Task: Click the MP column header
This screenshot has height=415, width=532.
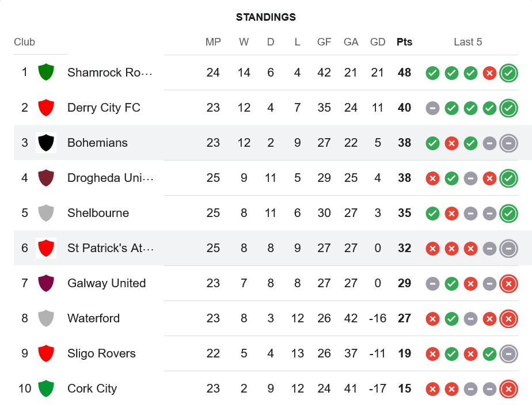Action: click(x=213, y=42)
